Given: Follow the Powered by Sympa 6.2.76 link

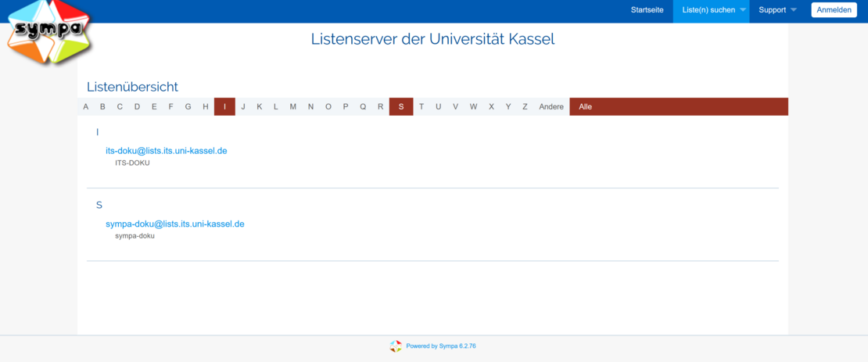Looking at the screenshot, I should 441,346.
